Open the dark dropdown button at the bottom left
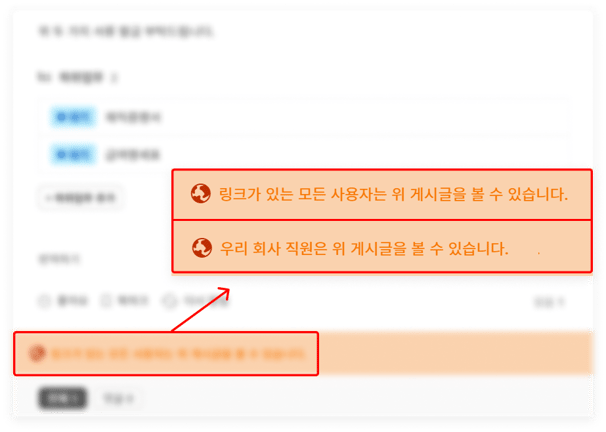The image size is (606, 432). click(63, 398)
